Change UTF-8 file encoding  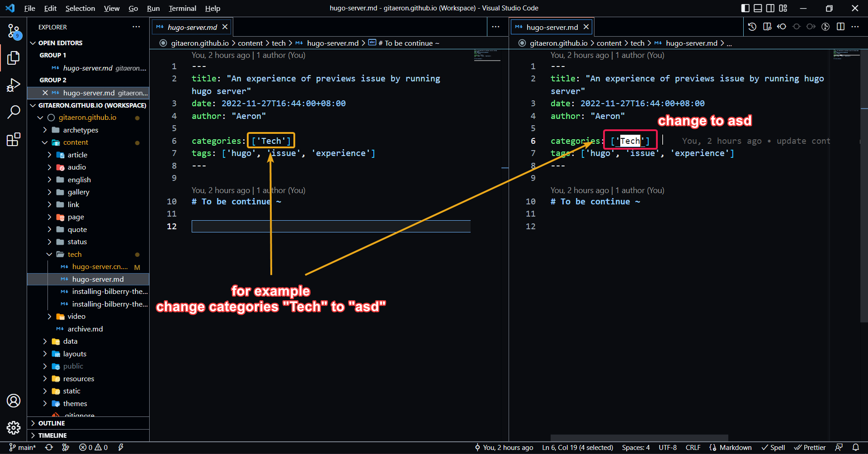668,447
